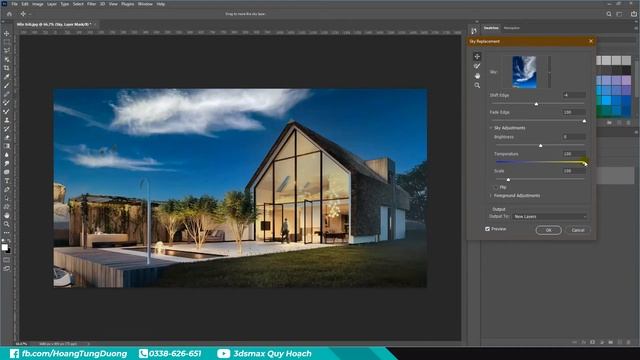Toggle the Preview checkbox
The image size is (640, 360).
pos(487,229)
